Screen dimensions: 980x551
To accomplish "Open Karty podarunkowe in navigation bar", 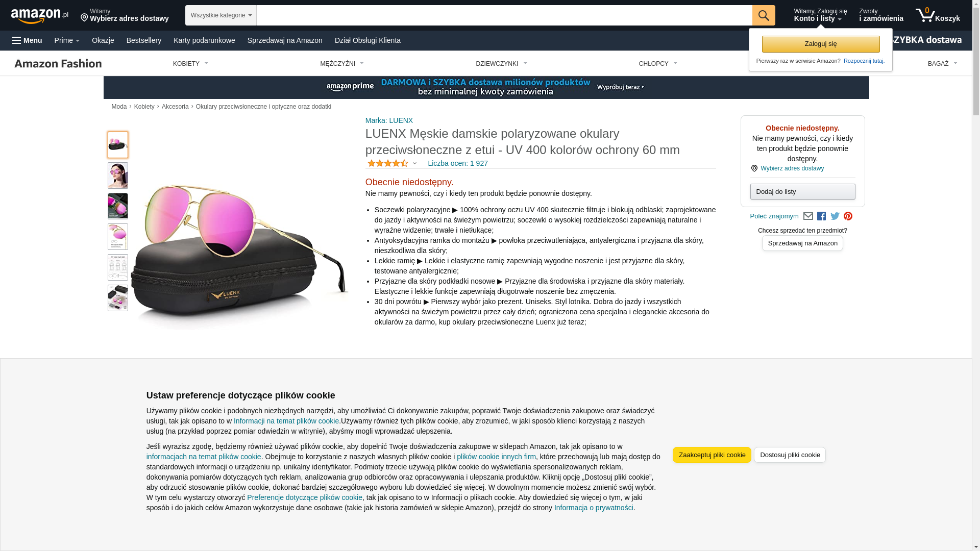I will [x=204, y=40].
